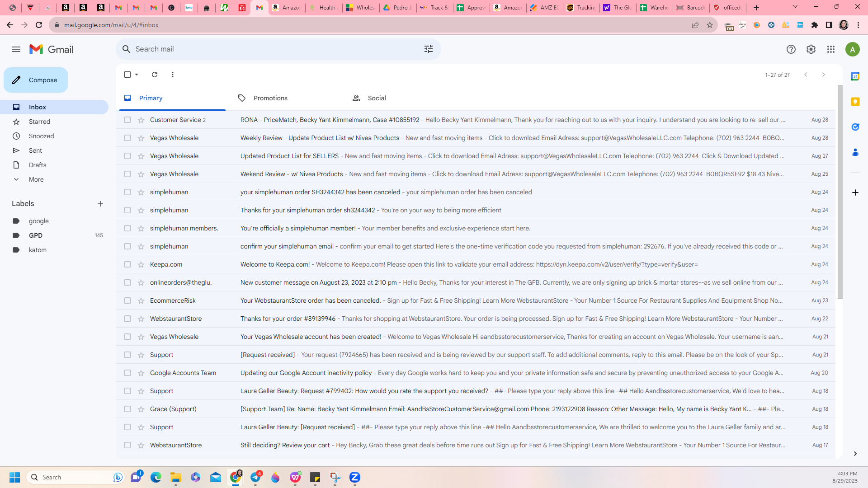Open Google Keep side panel icon
Screen dimensions: 868x488
pyautogui.click(x=855, y=102)
